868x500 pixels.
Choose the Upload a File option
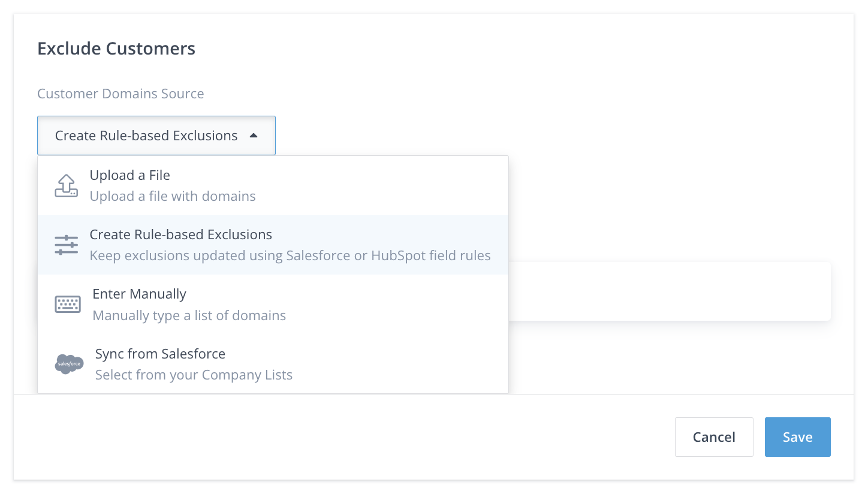[129, 175]
